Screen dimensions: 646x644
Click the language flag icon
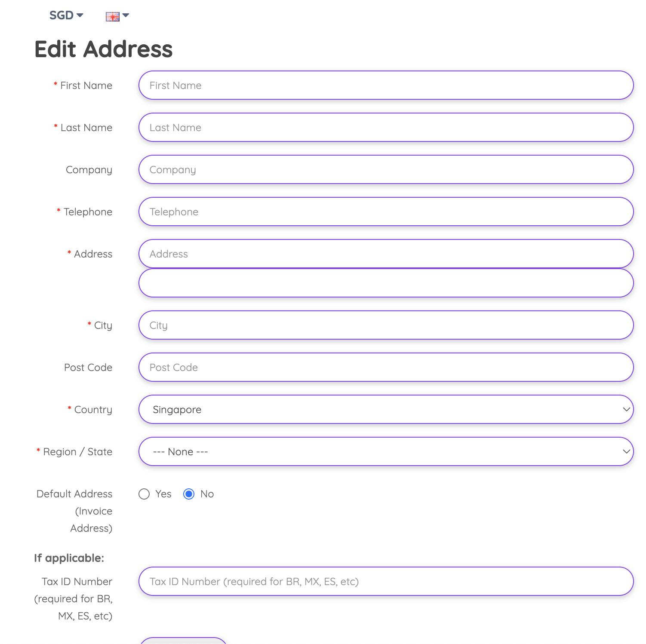click(x=112, y=16)
